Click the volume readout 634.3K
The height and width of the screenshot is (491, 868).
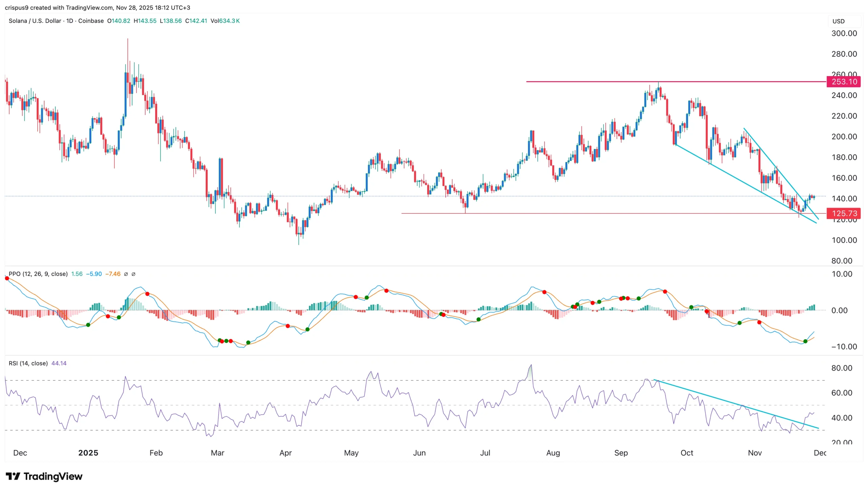pos(230,21)
